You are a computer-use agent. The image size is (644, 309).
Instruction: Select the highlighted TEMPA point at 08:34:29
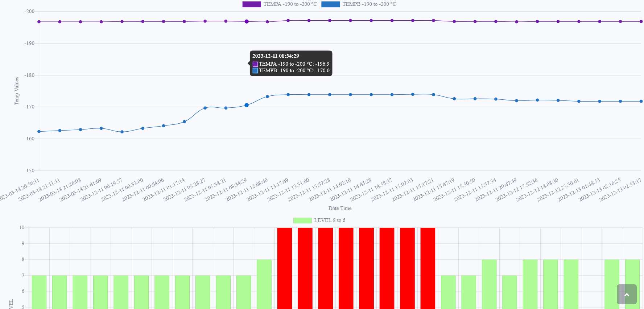(x=247, y=21)
